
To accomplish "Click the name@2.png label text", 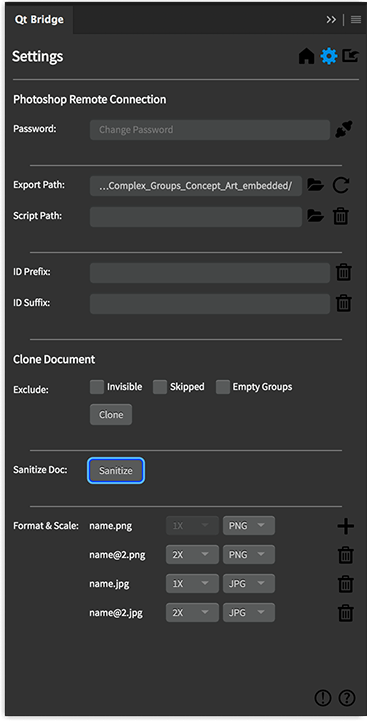I will click(x=117, y=555).
